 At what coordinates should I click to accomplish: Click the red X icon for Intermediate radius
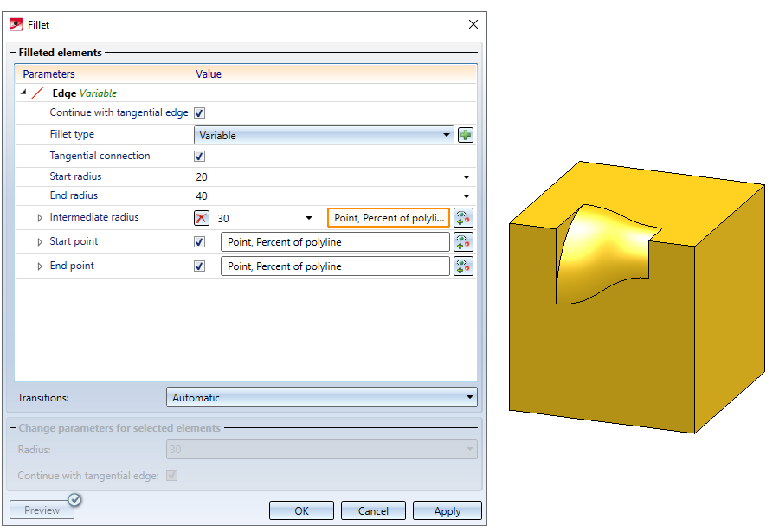pos(201,218)
